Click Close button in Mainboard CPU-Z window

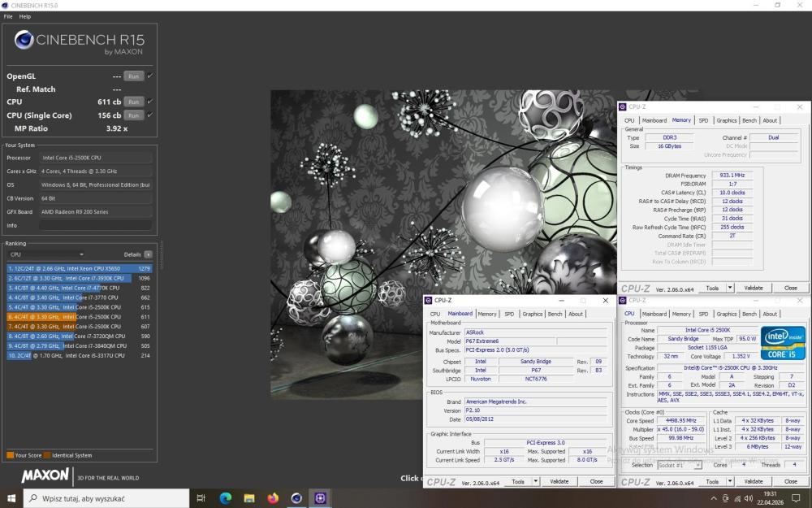tap(596, 481)
